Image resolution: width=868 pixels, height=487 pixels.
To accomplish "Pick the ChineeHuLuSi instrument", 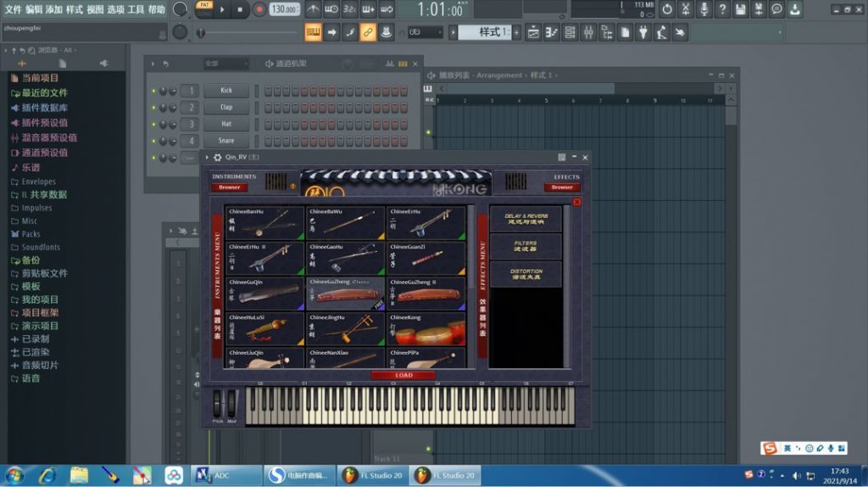I will click(x=264, y=329).
